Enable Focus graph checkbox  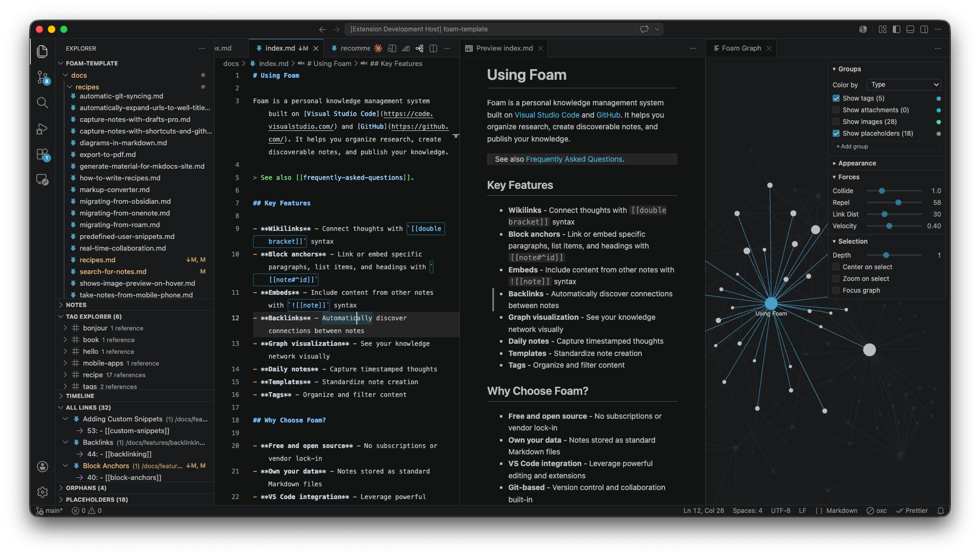pyautogui.click(x=836, y=291)
